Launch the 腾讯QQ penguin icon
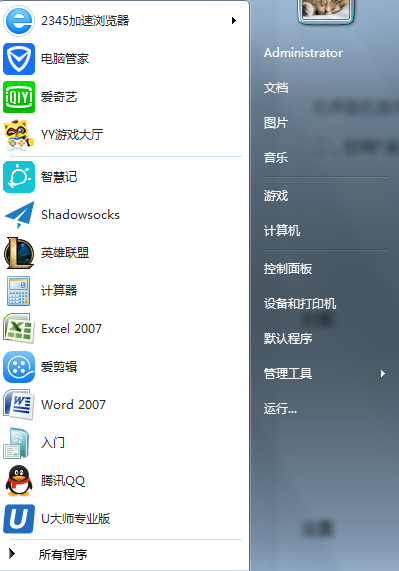This screenshot has width=399, height=571. point(19,481)
